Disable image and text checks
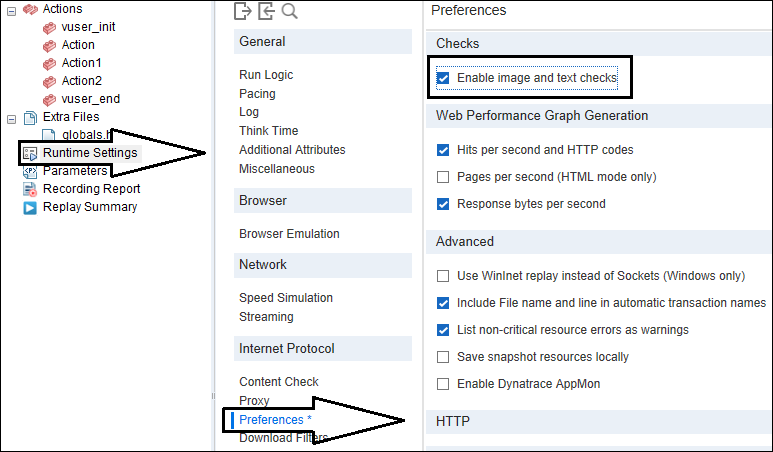The height and width of the screenshot is (452, 773). coord(443,77)
